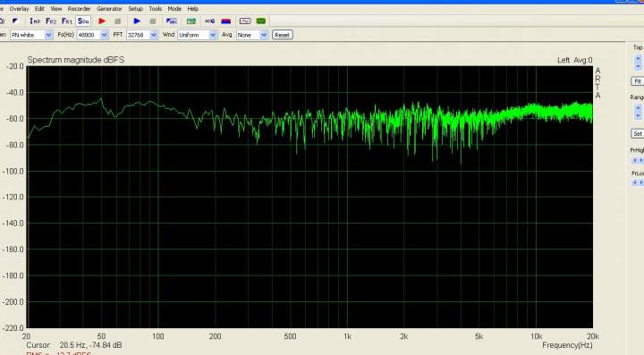This screenshot has width=644, height=355.
Task: Click the Set button in right panel
Action: coord(638,133)
